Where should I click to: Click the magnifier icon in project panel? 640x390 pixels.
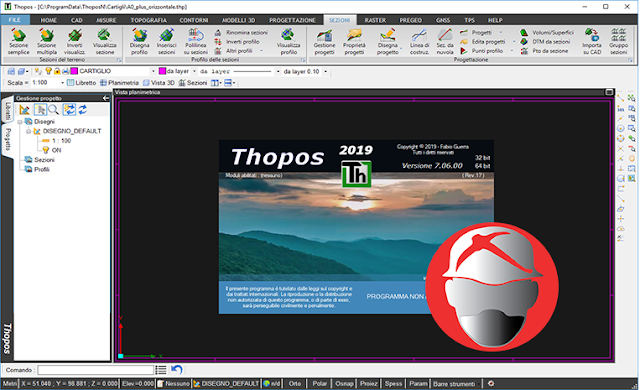(53, 110)
